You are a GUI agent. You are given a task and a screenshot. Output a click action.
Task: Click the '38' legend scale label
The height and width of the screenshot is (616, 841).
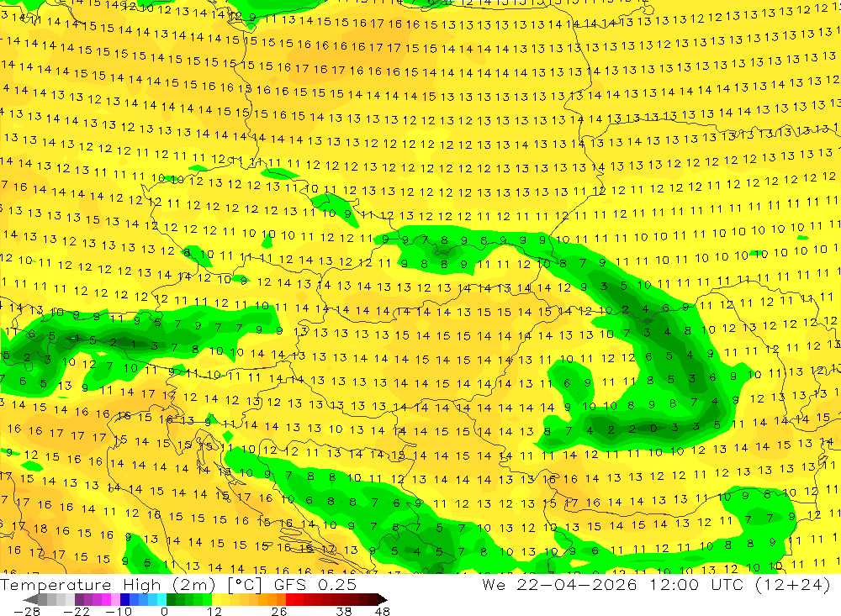click(x=344, y=611)
